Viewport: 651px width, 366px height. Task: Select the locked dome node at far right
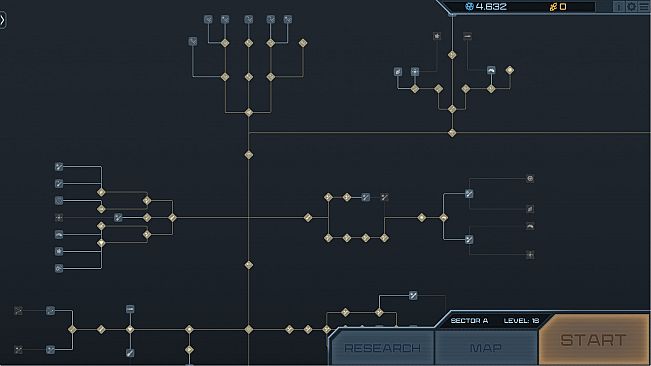530,227
